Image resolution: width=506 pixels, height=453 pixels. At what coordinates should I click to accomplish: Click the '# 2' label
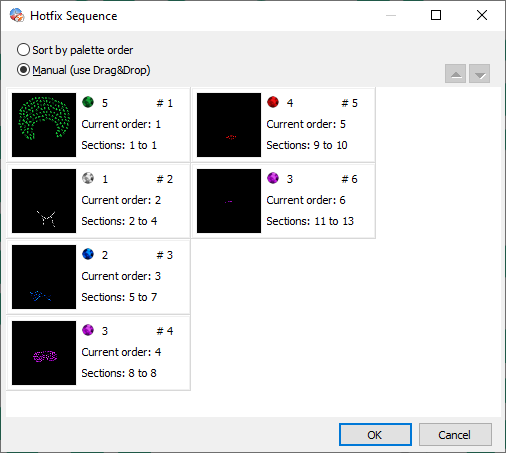coord(165,179)
